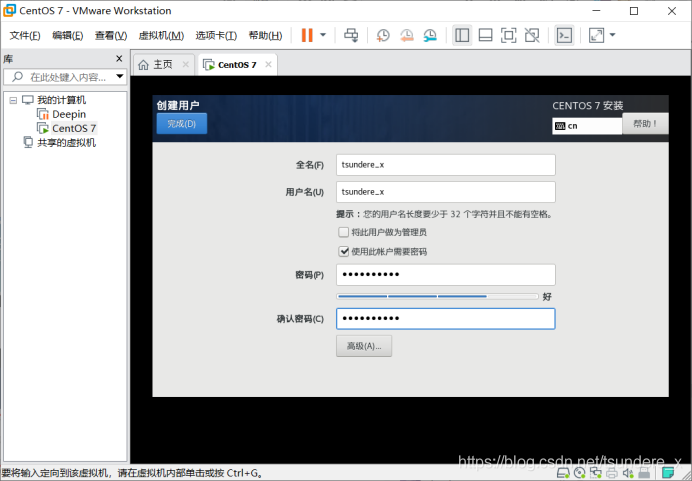Click the printer status icon
The image size is (692, 481).
coord(612,473)
